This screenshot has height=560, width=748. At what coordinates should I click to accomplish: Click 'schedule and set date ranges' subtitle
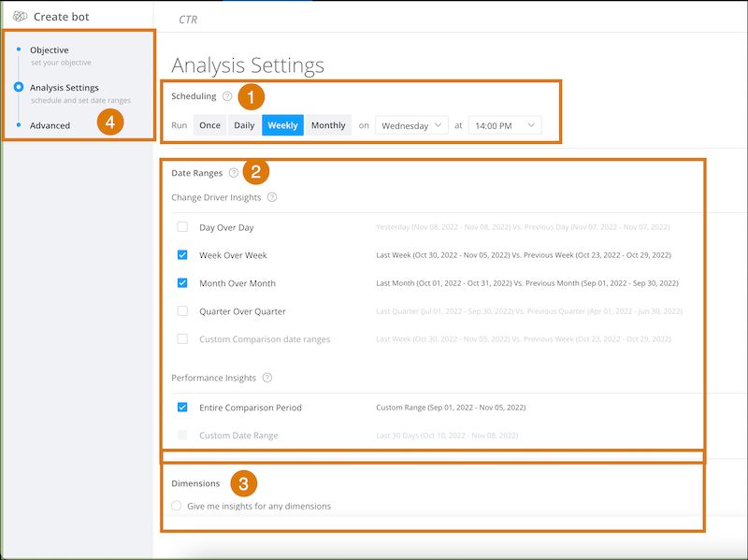[80, 100]
